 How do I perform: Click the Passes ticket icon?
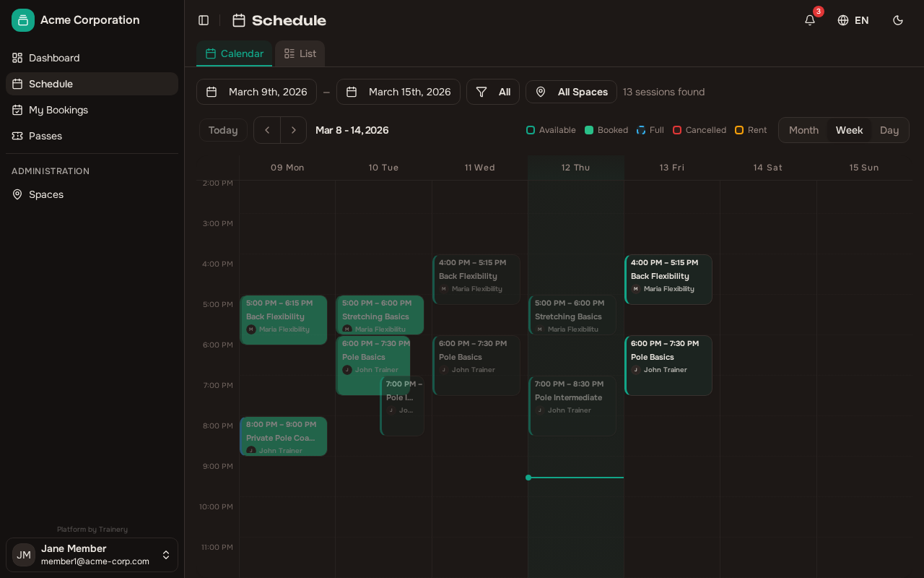(17, 136)
